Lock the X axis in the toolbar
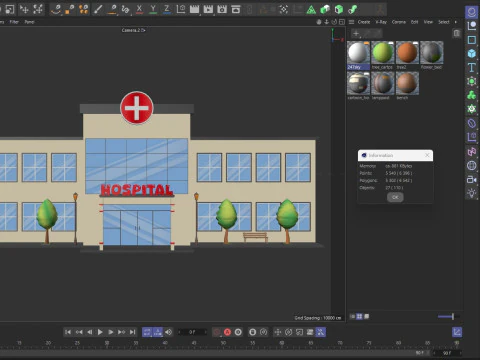Image resolution: width=480 pixels, height=360 pixels. coord(139,9)
